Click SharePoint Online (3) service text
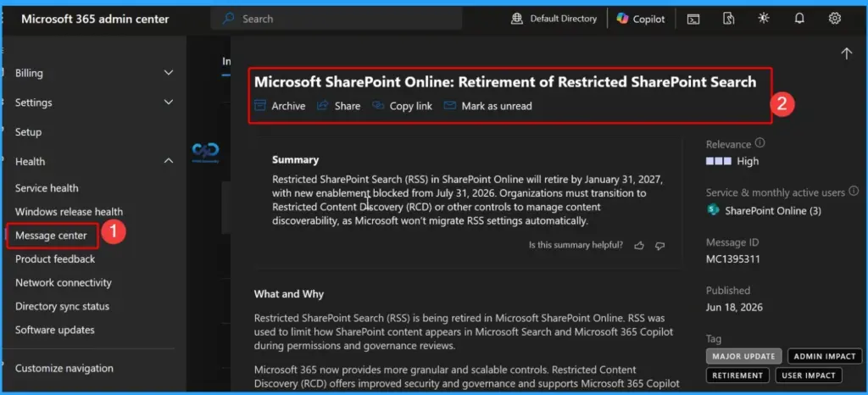 [x=773, y=211]
